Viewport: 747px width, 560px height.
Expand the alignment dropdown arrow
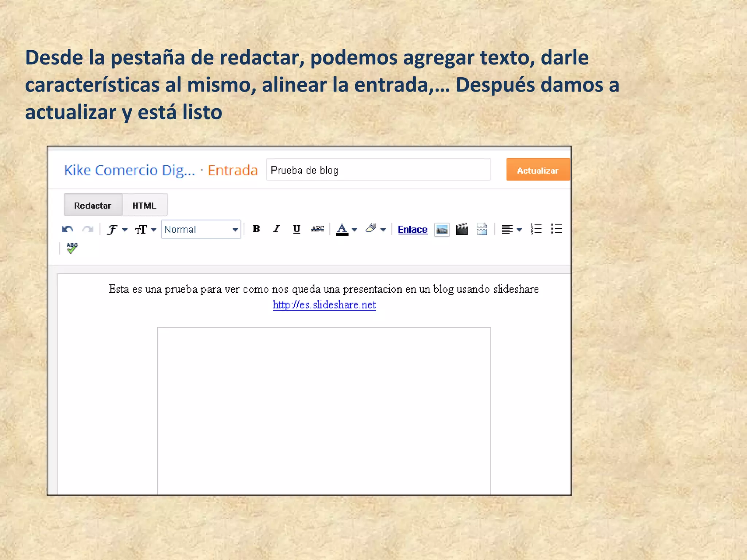tap(520, 230)
